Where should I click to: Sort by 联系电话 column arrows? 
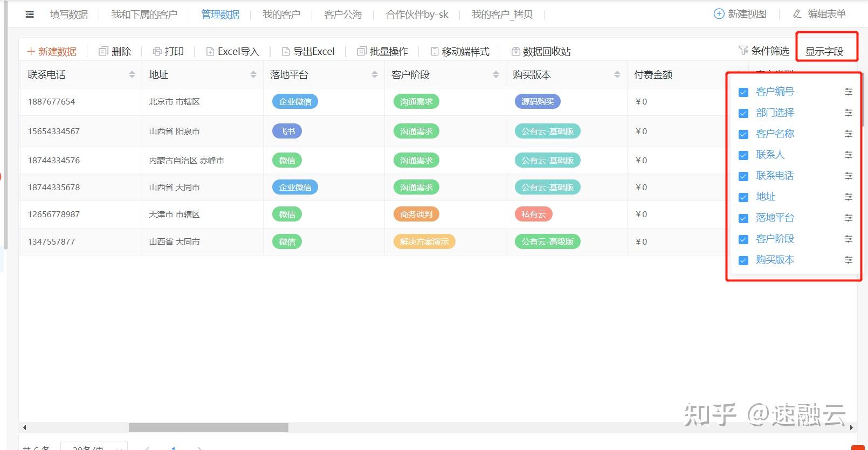[x=132, y=74]
